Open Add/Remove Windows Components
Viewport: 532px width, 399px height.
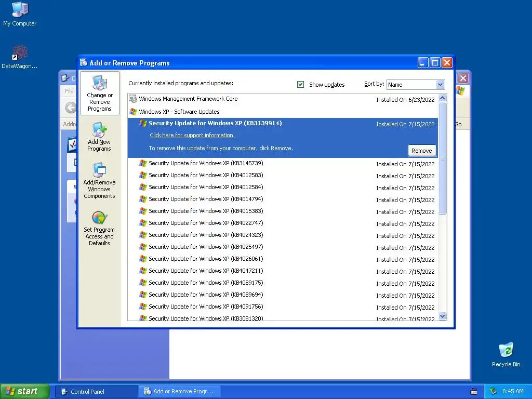point(99,180)
